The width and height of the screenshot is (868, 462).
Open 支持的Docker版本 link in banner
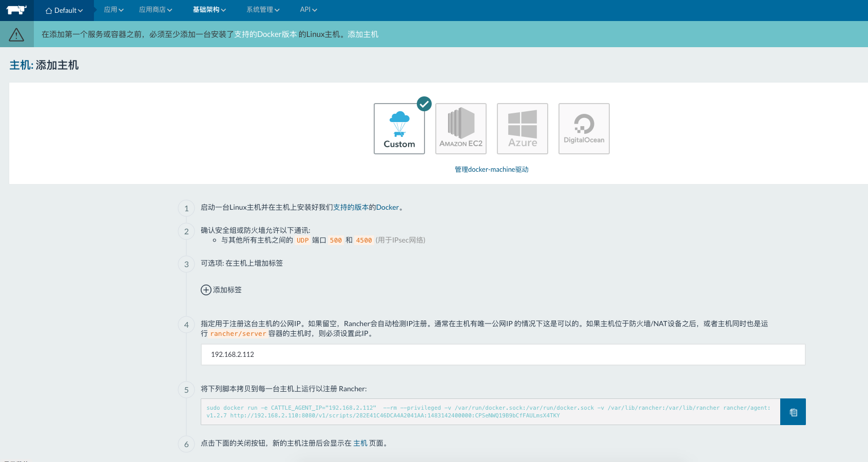point(265,34)
